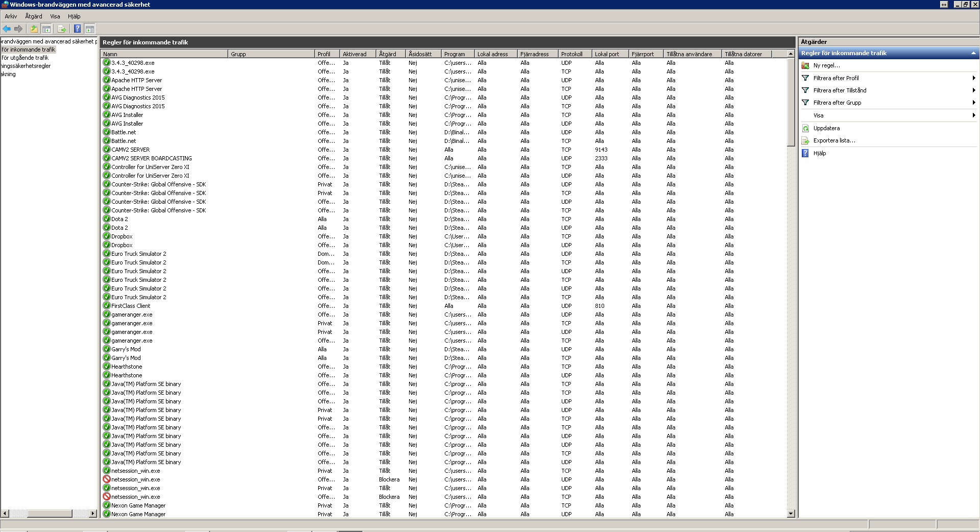Click red block icon of TCP netsession_win.exe
980x532 pixels.
coord(107,497)
